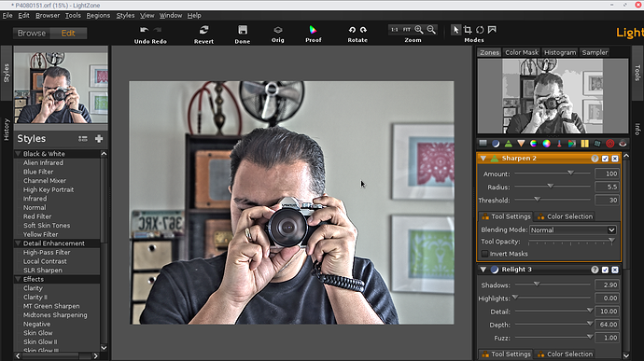Viewport: 644px width, 361px height.
Task: Redo the last undone edit
Action: tap(158, 30)
